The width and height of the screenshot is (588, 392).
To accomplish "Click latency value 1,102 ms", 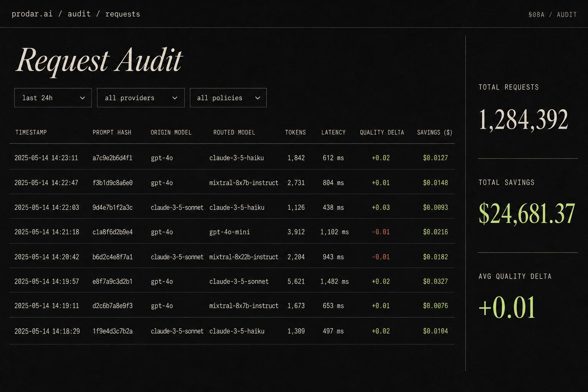I will pyautogui.click(x=334, y=232).
